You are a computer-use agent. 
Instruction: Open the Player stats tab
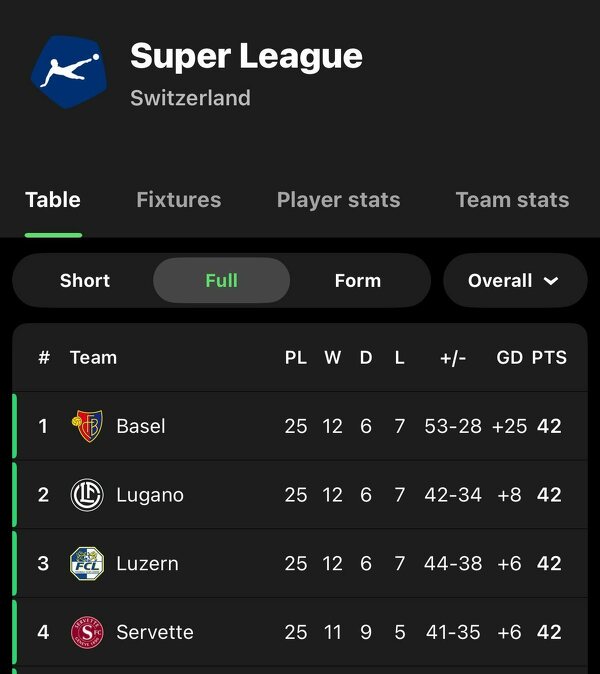338,200
